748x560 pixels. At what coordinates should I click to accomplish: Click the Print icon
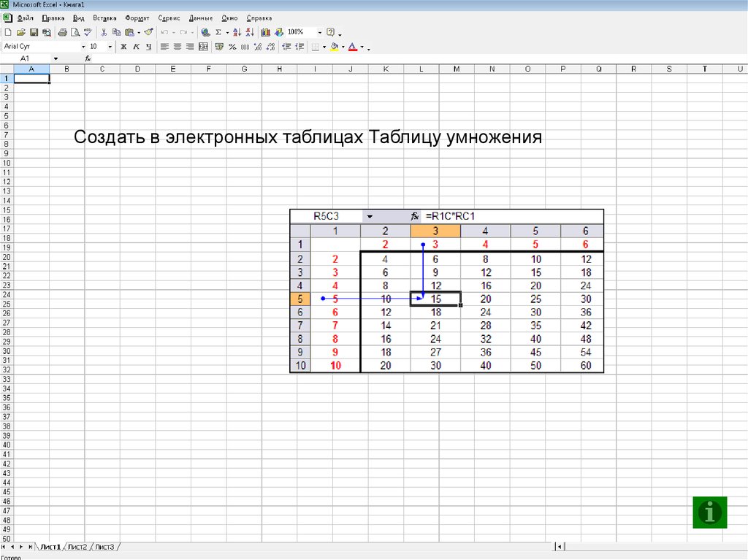(x=63, y=32)
